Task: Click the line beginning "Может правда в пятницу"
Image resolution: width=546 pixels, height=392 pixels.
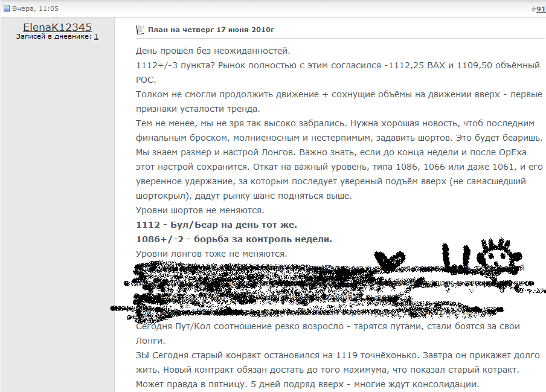Action: pyautogui.click(x=307, y=384)
